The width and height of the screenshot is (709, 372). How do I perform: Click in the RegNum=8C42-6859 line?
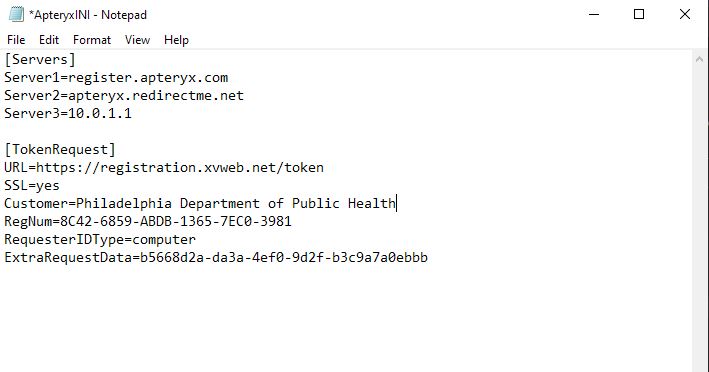148,221
